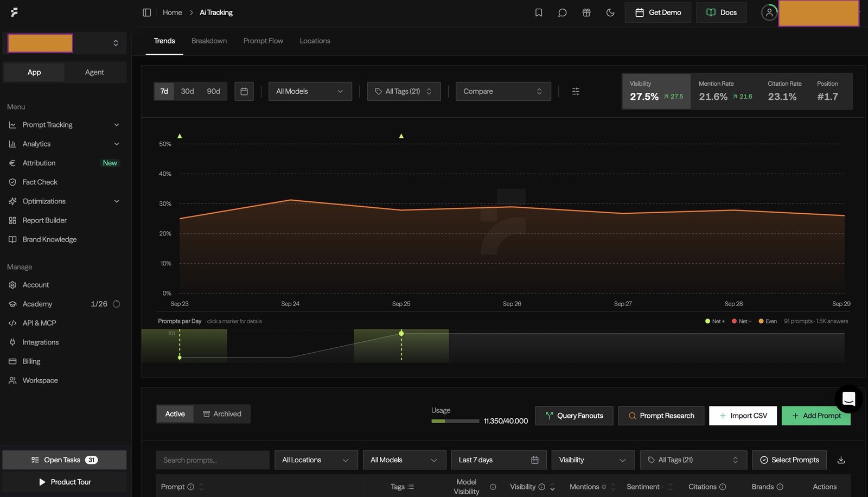Open chart filter settings sliders icon
This screenshot has width=868, height=497.
tap(576, 91)
